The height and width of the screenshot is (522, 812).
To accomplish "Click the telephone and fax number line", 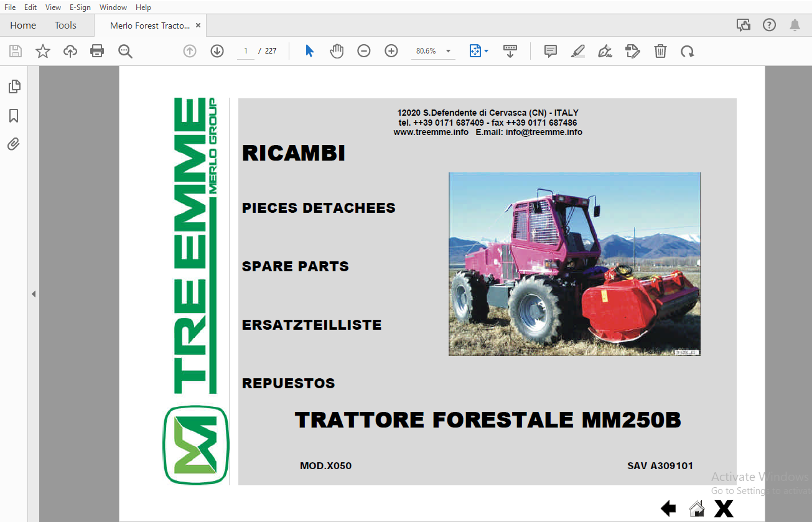I will tap(488, 123).
